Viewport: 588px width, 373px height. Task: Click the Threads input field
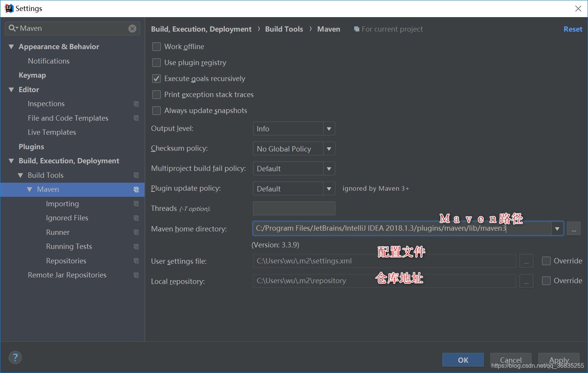point(294,209)
